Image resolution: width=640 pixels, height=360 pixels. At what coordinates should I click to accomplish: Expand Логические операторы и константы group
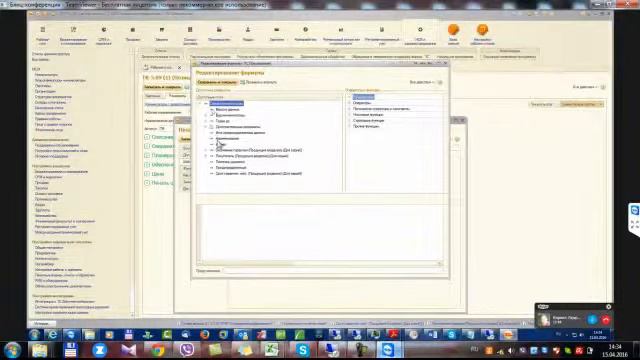point(349,109)
